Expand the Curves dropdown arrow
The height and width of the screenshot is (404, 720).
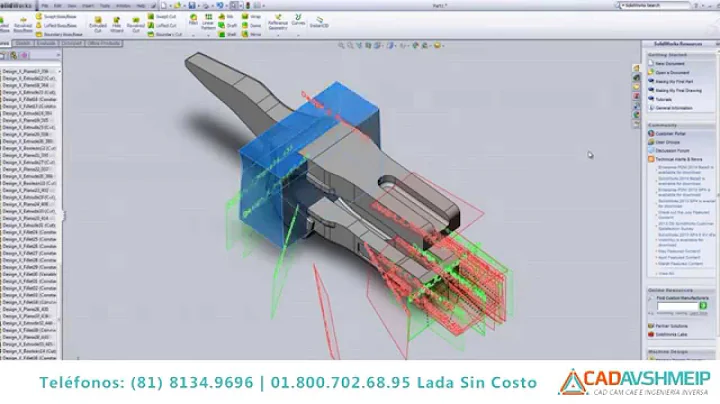click(298, 35)
